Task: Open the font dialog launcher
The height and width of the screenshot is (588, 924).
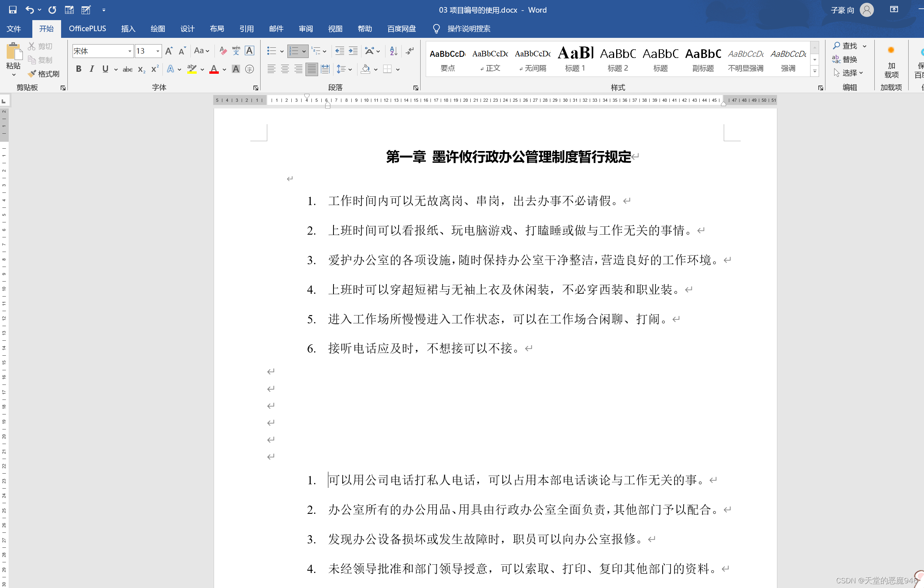Action: [255, 88]
